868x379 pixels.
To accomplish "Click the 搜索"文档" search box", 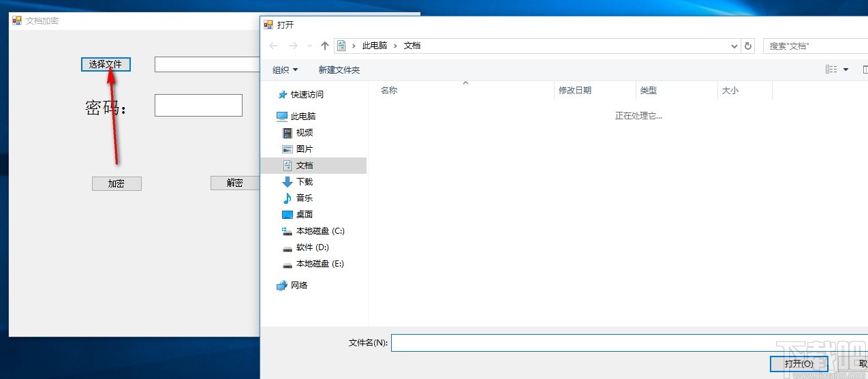I will 816,46.
